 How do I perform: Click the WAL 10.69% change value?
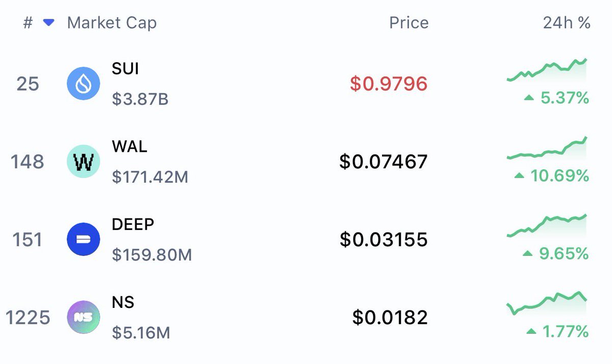point(559,176)
